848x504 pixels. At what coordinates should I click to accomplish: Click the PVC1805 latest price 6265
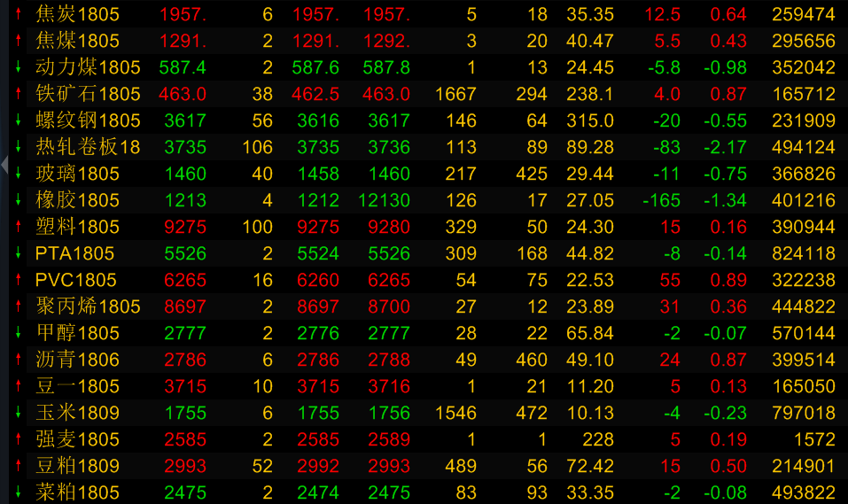tap(184, 280)
